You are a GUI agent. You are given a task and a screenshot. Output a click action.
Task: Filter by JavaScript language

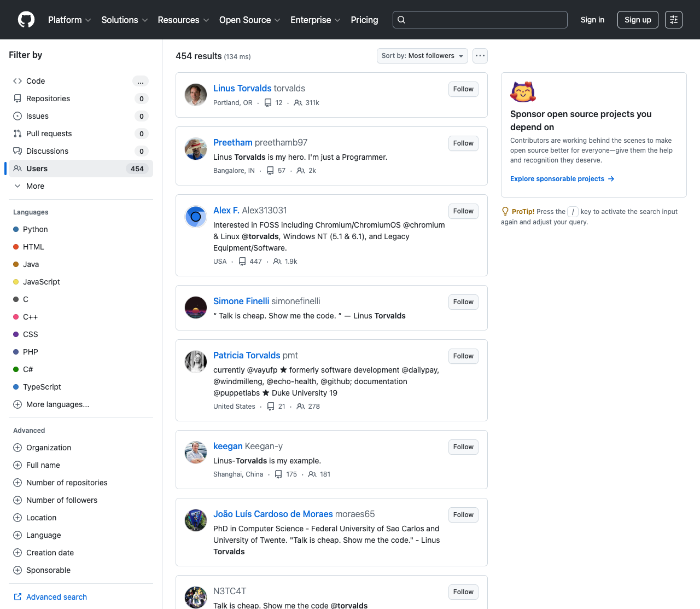click(x=81, y=282)
